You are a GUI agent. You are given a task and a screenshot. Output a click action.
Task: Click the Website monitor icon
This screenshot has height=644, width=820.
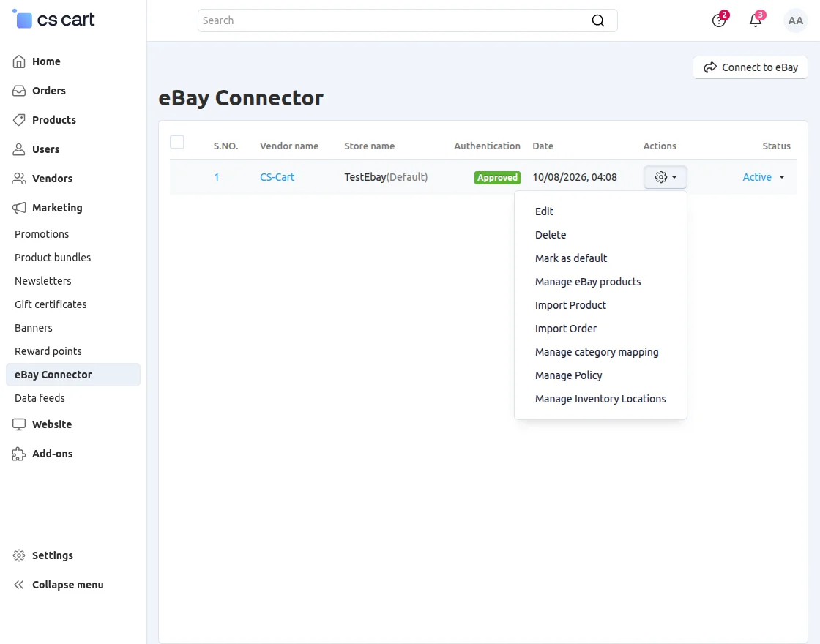pos(19,424)
